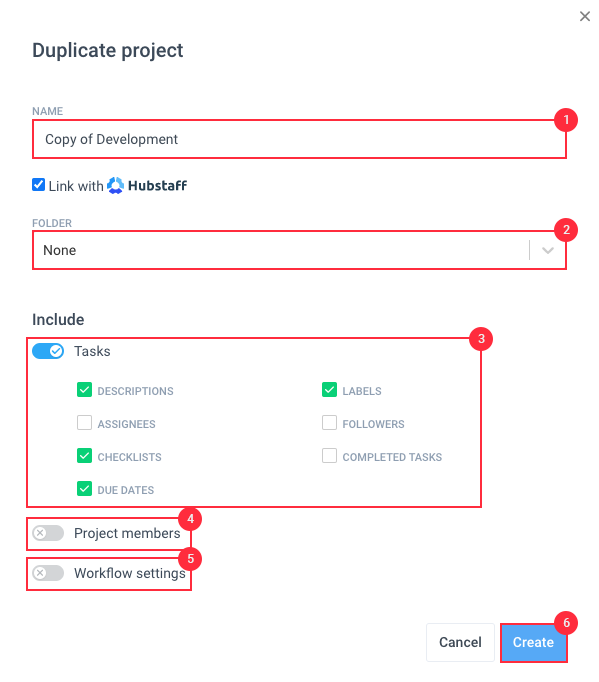Open the Folder selector showing None

click(299, 250)
